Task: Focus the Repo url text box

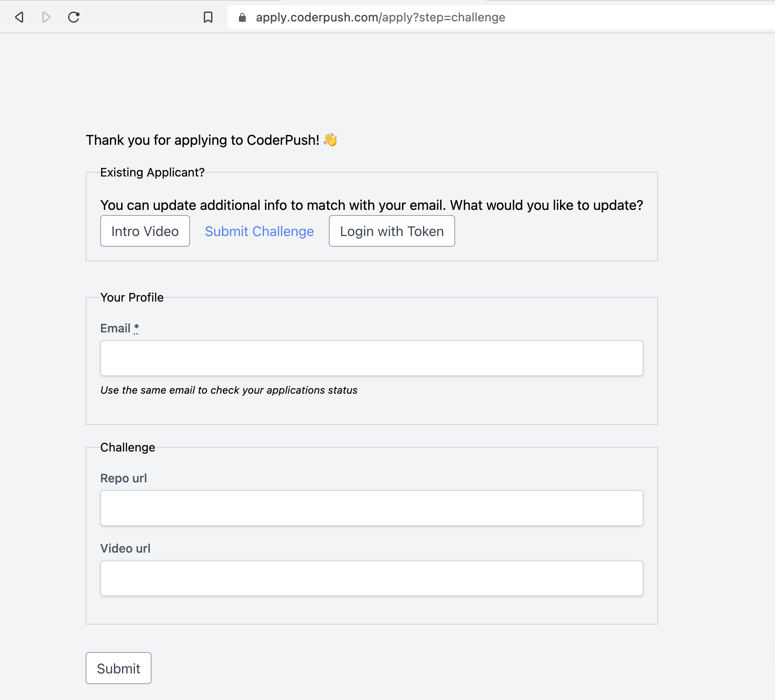Action: coord(371,508)
